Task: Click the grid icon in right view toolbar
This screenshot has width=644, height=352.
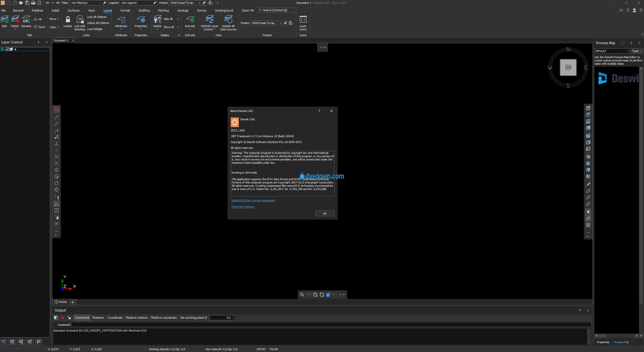Action: 588,225
